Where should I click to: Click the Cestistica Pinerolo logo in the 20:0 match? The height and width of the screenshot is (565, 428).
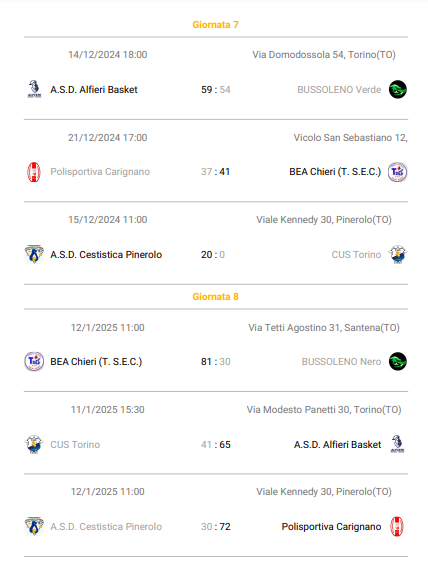coord(34,254)
